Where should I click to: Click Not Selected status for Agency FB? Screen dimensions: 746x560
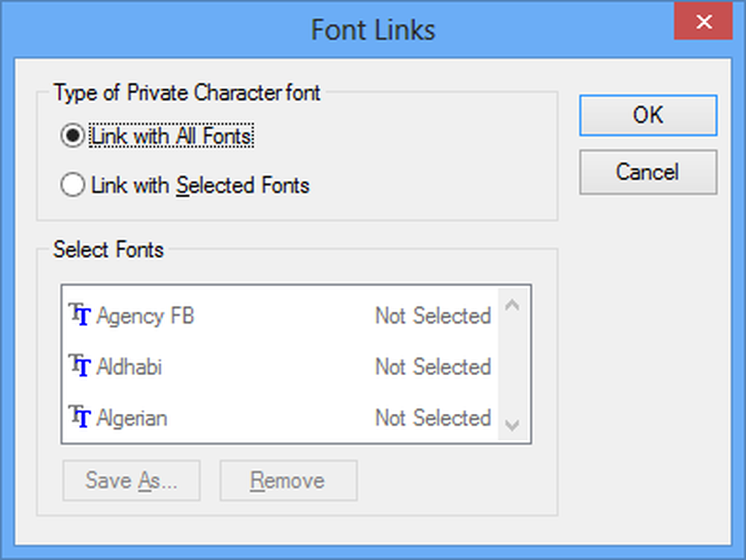[x=433, y=315]
